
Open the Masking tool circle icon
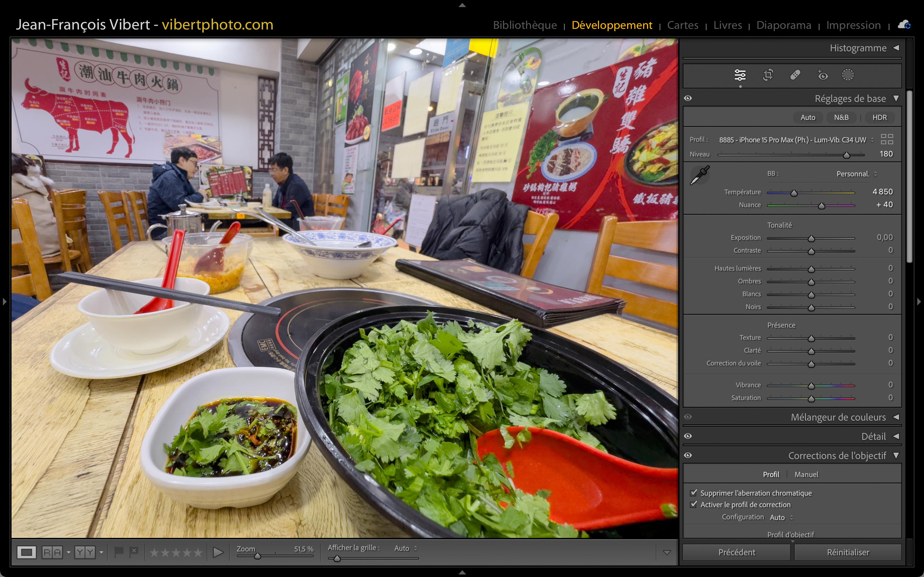[x=848, y=75]
